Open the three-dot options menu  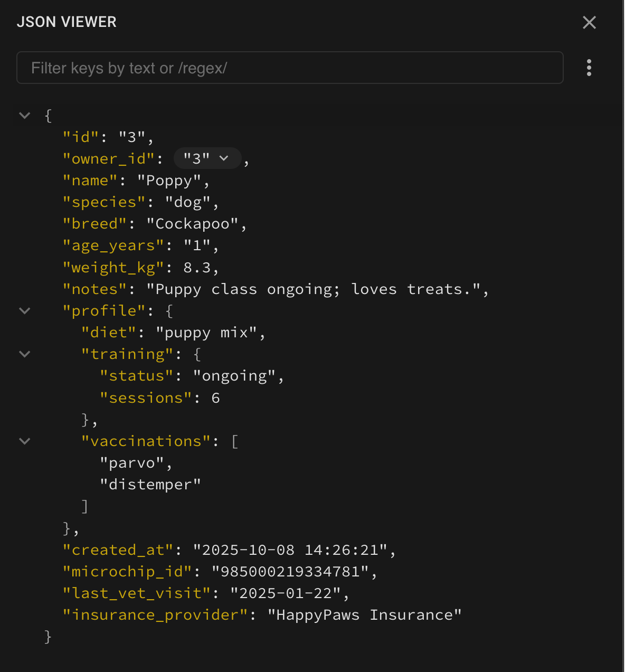(589, 68)
